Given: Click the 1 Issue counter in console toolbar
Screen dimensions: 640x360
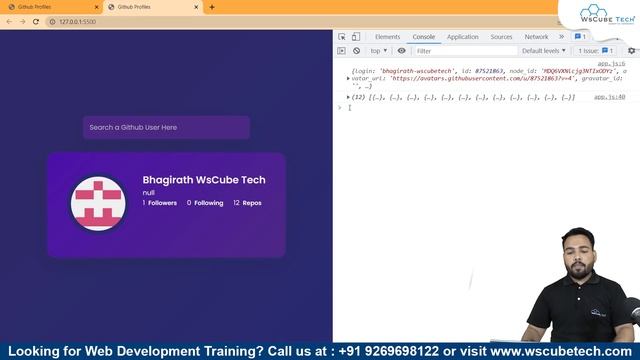Looking at the screenshot, I should (596, 51).
